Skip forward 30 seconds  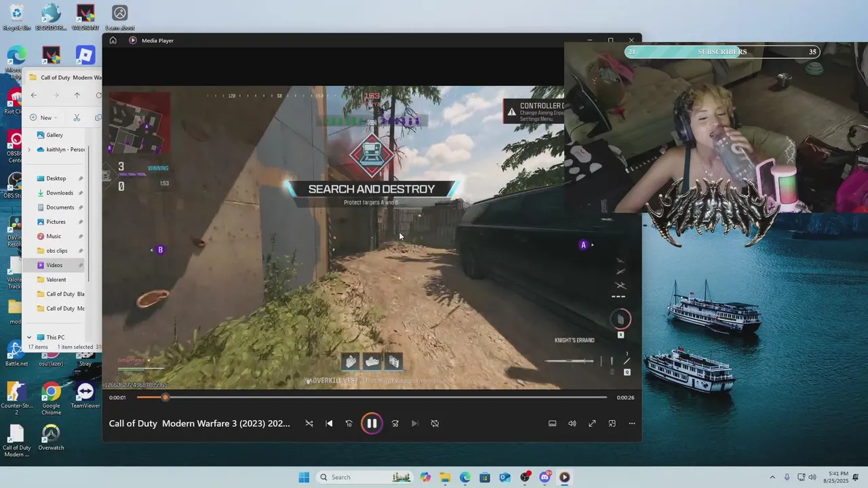[395, 424]
